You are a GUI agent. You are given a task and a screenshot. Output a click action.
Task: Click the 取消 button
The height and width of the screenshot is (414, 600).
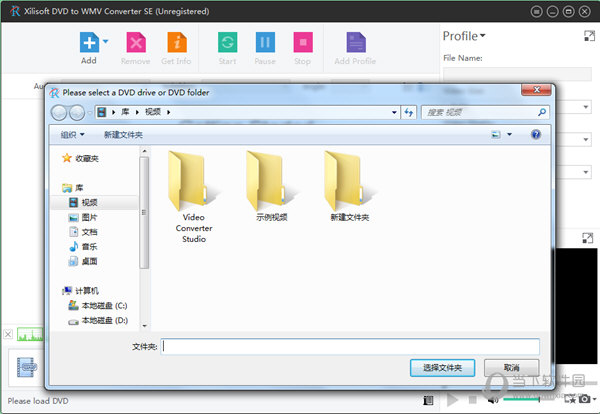tap(512, 368)
